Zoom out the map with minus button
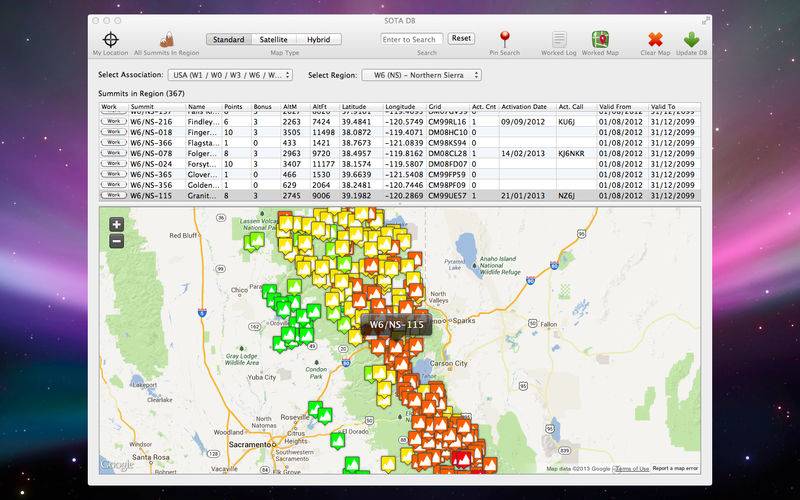800x500 pixels. [x=116, y=241]
